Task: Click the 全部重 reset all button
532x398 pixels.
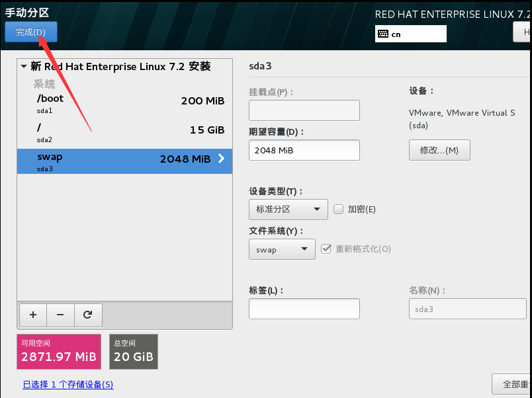Action: point(511,384)
